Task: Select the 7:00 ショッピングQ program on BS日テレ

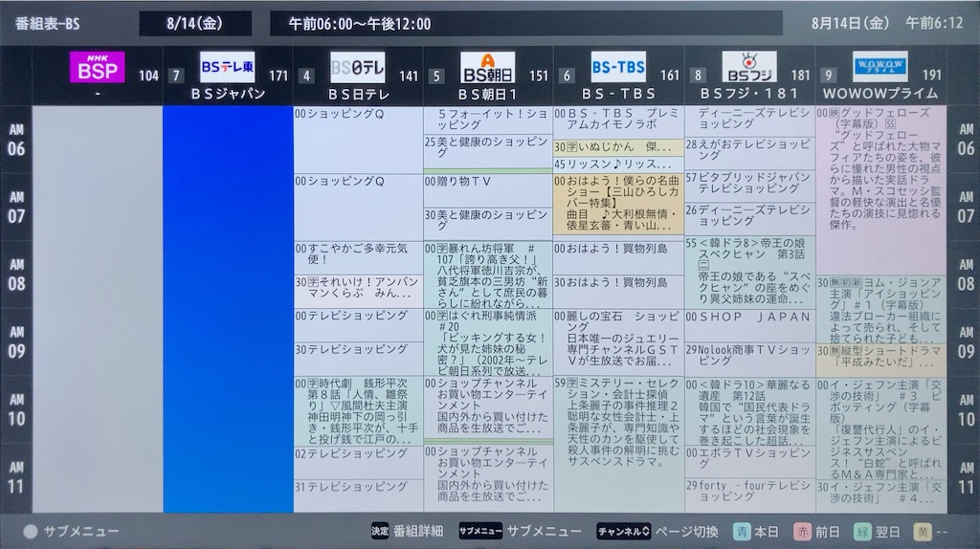Action: (358, 208)
